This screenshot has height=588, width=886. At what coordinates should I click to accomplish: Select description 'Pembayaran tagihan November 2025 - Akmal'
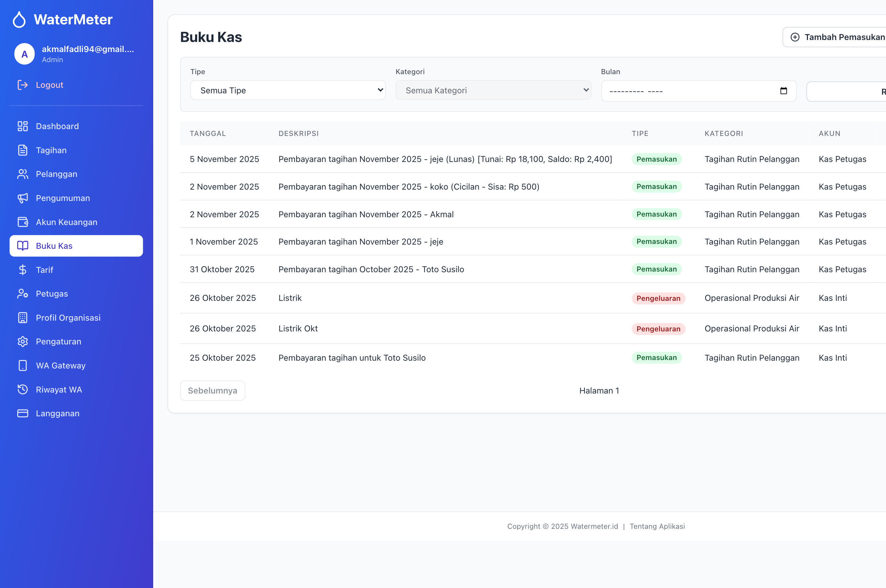point(366,214)
